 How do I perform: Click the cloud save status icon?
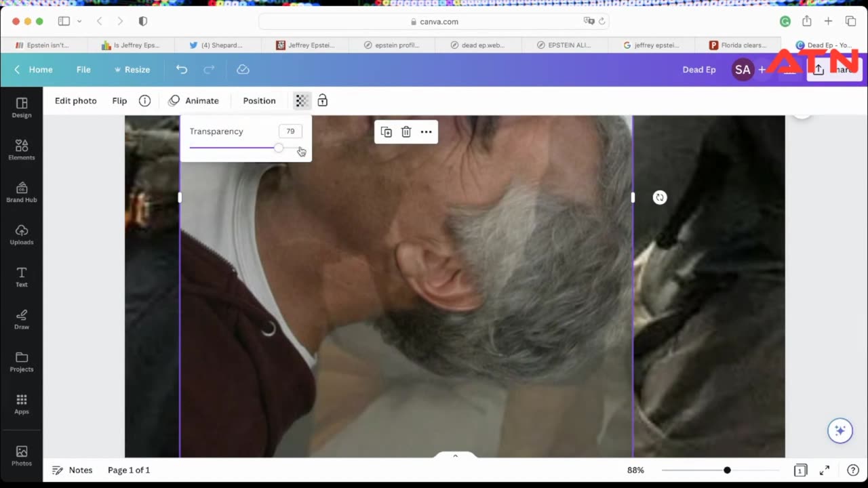(243, 69)
